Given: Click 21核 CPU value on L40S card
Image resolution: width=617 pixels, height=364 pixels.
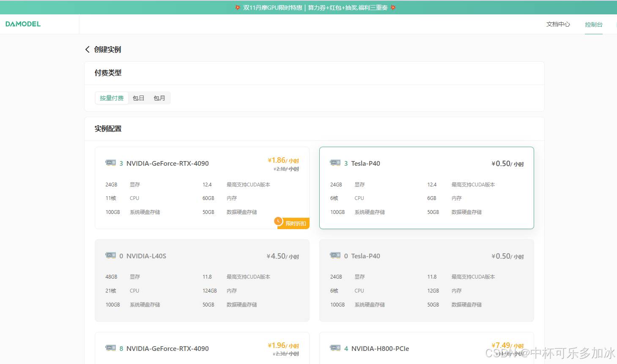Looking at the screenshot, I should tap(110, 291).
